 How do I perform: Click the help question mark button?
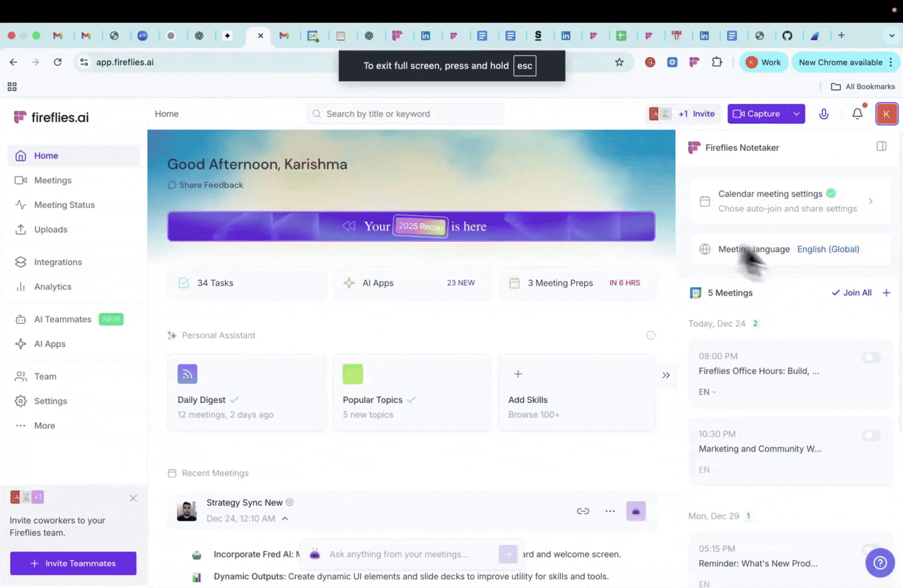click(879, 563)
